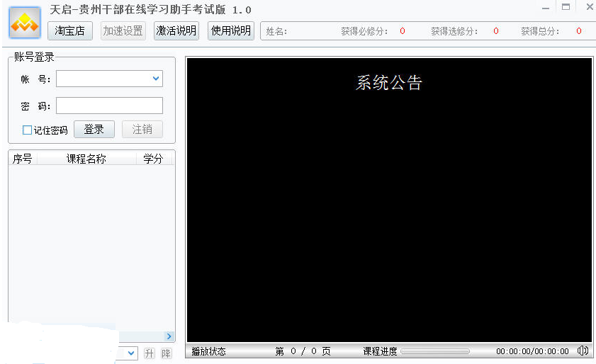596x364 pixels.
Task: Open the dropdown beside the 升 button
Action: [131, 353]
